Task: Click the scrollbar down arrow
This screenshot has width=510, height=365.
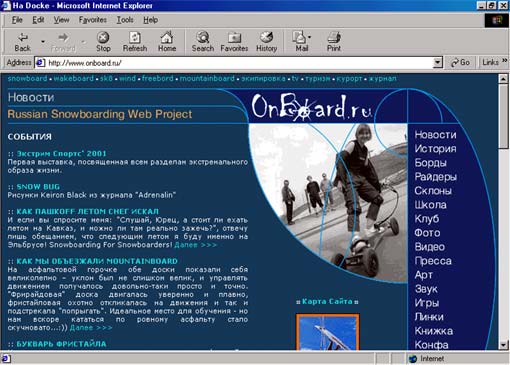Action: coord(503,345)
